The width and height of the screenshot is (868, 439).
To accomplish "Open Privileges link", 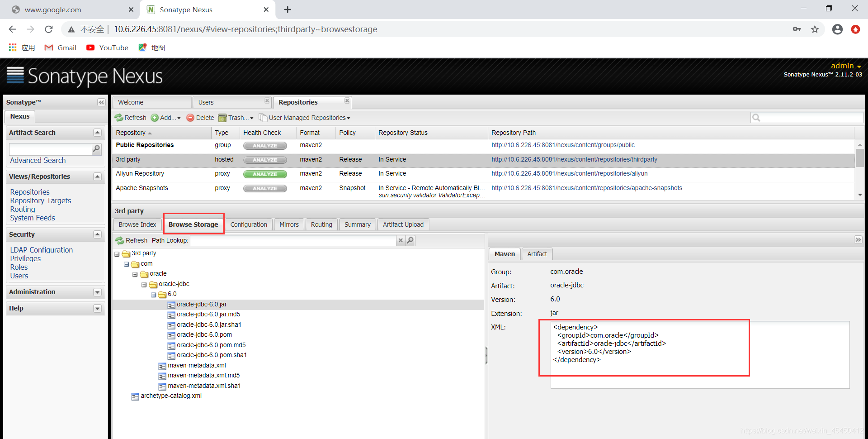I will pos(25,258).
